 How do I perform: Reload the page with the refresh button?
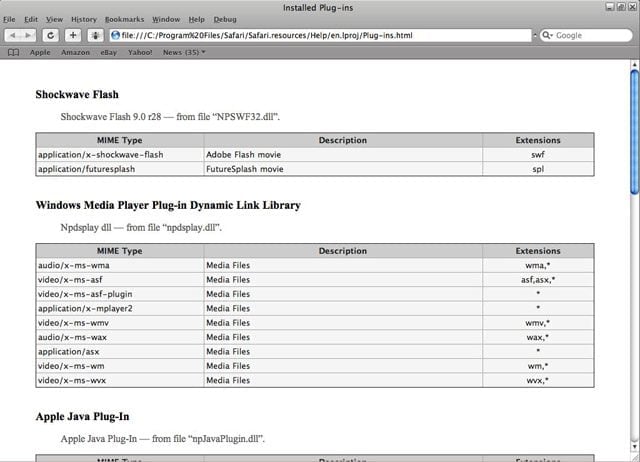tap(51, 36)
